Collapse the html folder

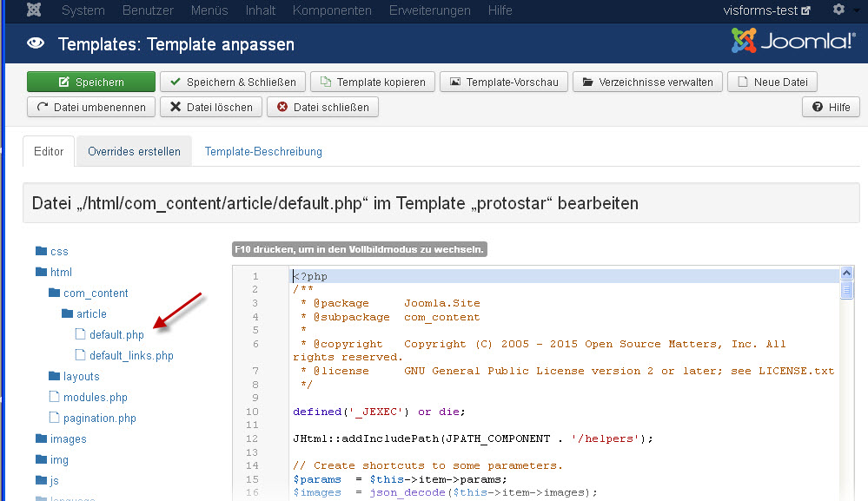click(61, 272)
